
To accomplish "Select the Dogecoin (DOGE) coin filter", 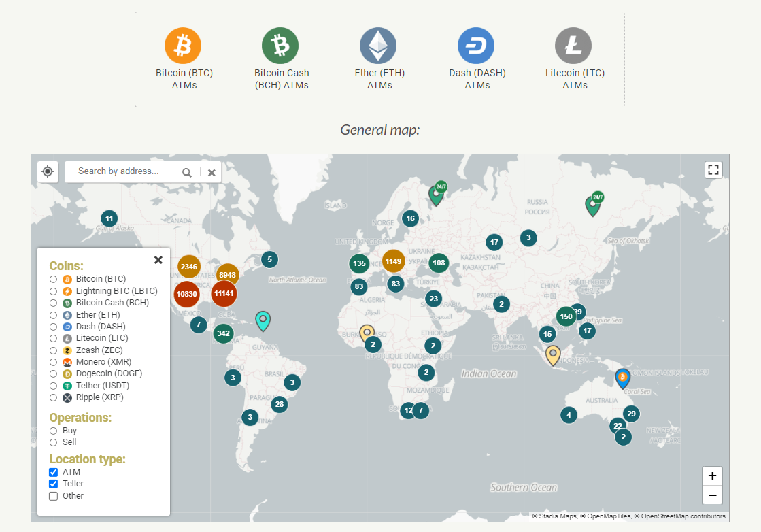I will pyautogui.click(x=54, y=373).
